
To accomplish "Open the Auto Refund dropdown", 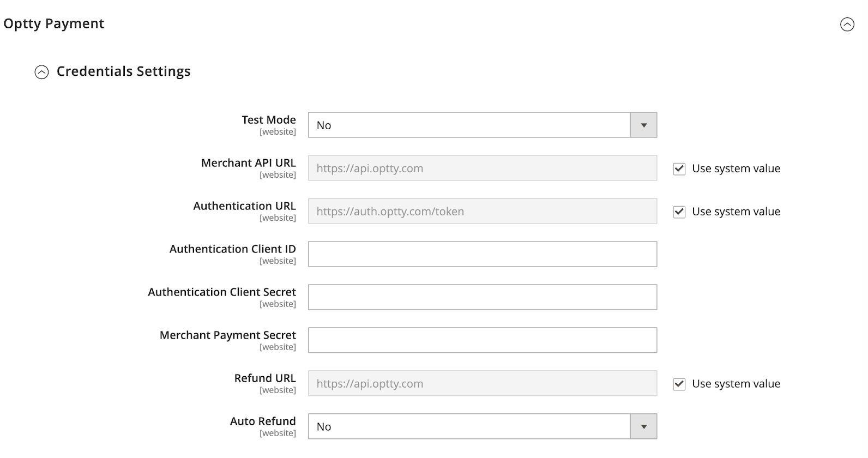I will point(469,426).
